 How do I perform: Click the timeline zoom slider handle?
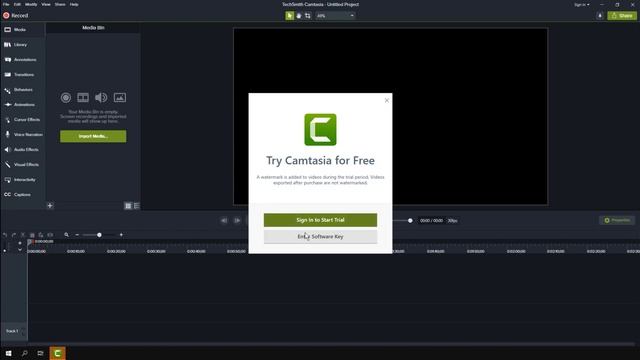pos(99,235)
